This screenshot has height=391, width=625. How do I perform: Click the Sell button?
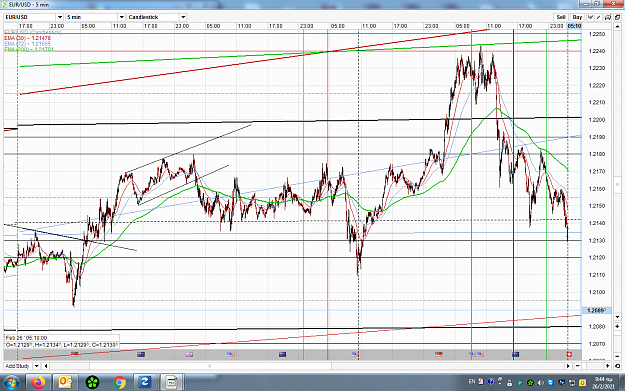pyautogui.click(x=561, y=17)
